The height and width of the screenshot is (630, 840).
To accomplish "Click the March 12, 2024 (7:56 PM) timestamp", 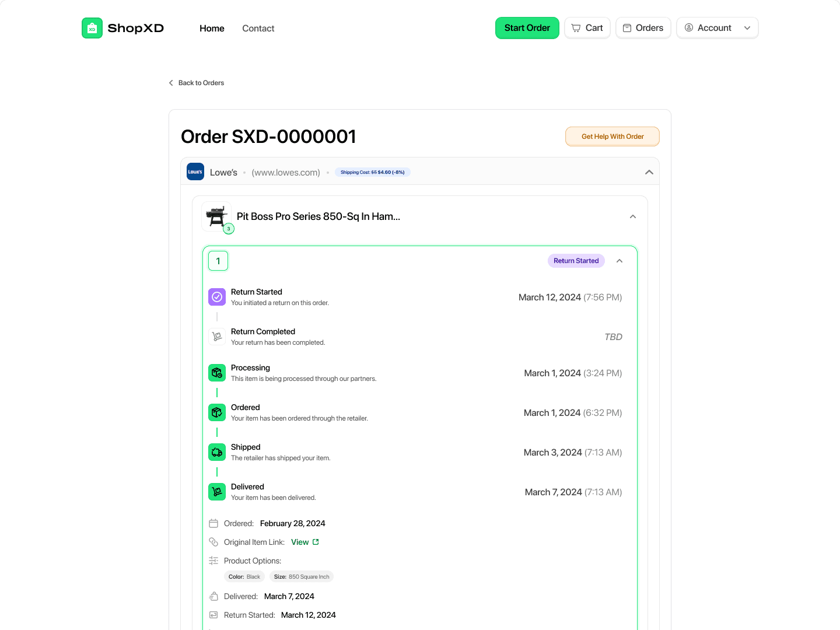I will click(570, 297).
